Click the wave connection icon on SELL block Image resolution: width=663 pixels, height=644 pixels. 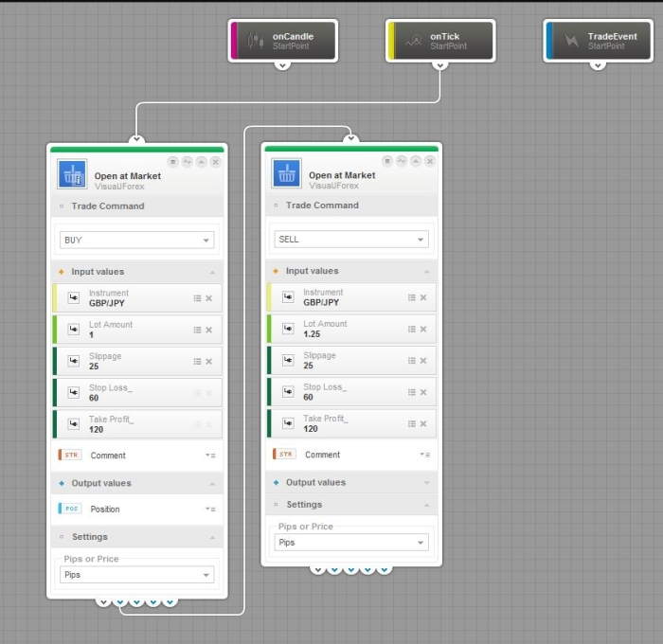click(402, 161)
